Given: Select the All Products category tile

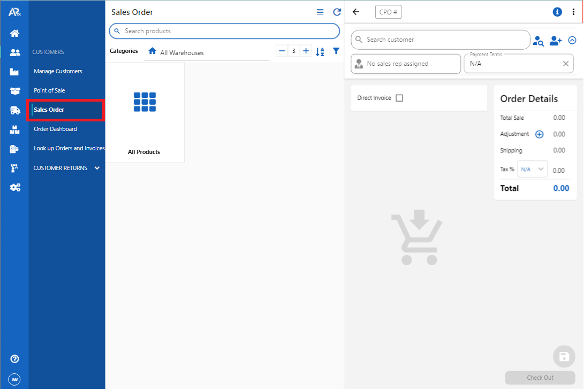Looking at the screenshot, I should click(x=145, y=113).
